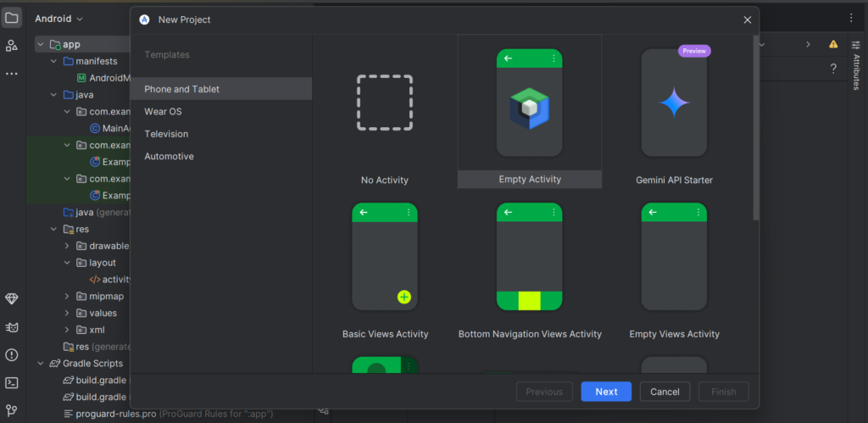Open the Resource Manager sidebar icon

[x=12, y=46]
